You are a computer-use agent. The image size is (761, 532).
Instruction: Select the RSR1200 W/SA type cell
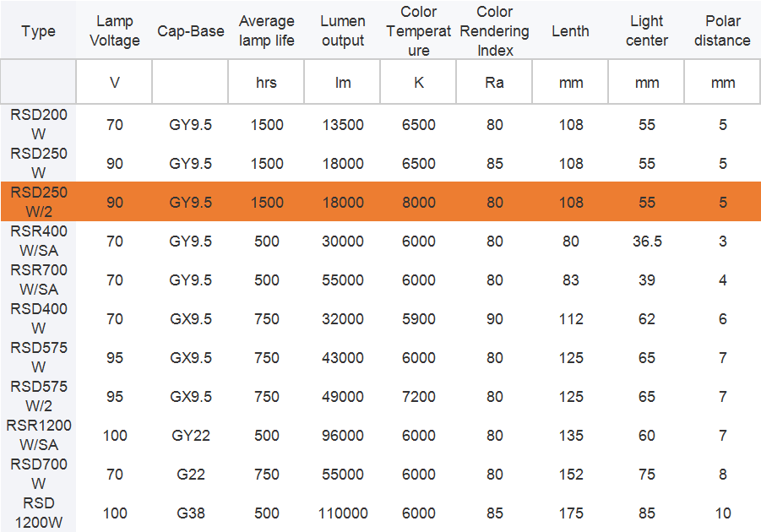[x=38, y=435]
